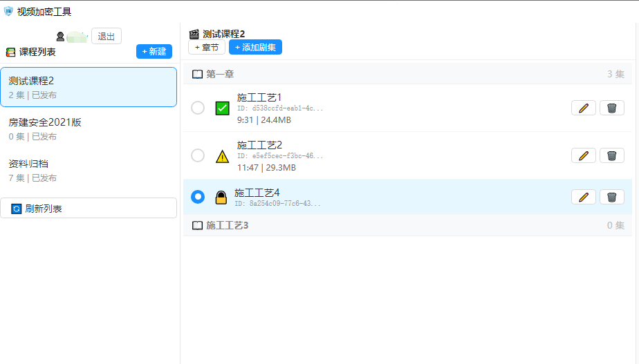The width and height of the screenshot is (639, 364).
Task: Click the 课程列表 heading text
Action: [x=37, y=52]
